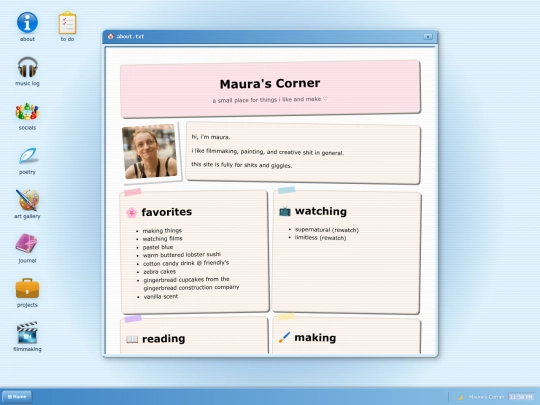Screen dimensions: 540x405
Task: Click the 'pastel blue' list item
Action: 158,247
